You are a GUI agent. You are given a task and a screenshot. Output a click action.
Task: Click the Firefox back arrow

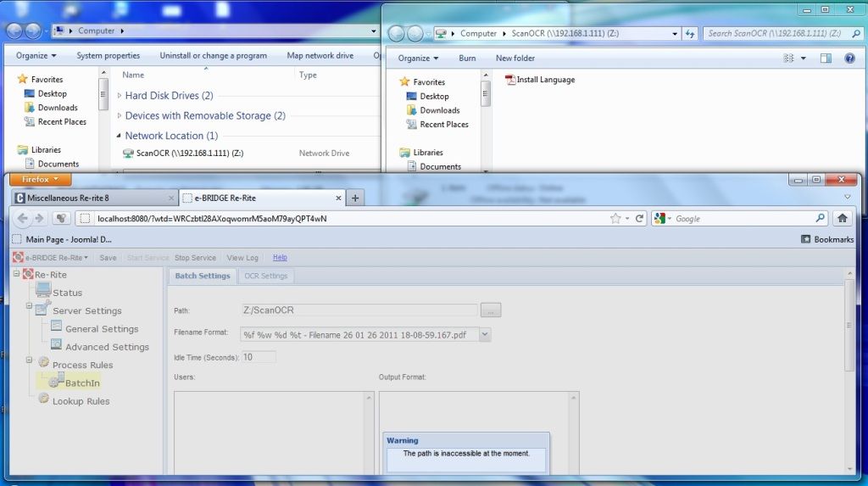[22, 218]
